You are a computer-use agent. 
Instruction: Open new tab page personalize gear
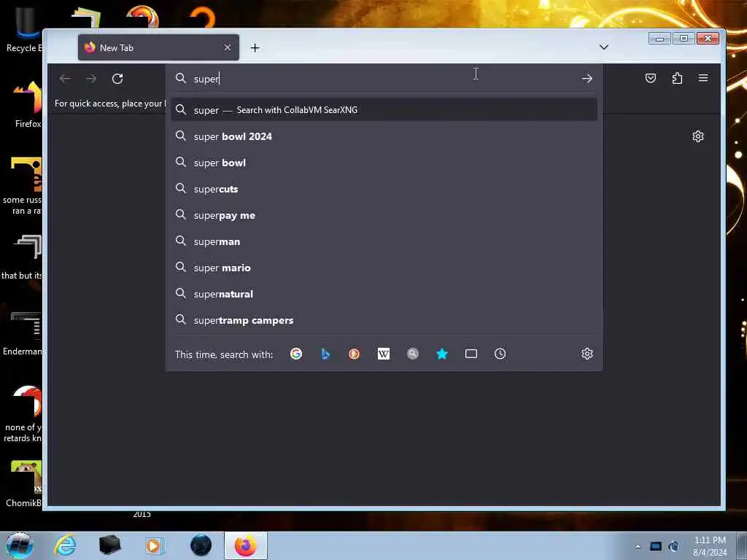[698, 136]
